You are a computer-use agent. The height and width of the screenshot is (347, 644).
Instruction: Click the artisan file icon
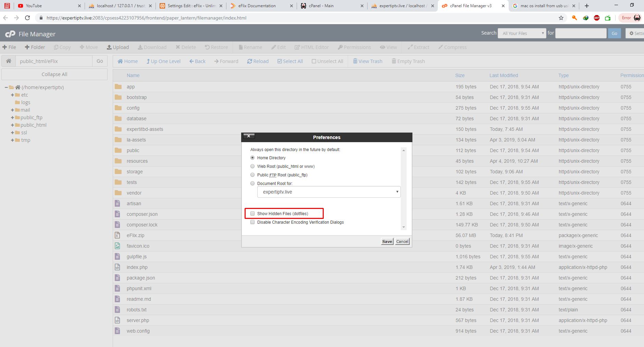click(x=117, y=203)
